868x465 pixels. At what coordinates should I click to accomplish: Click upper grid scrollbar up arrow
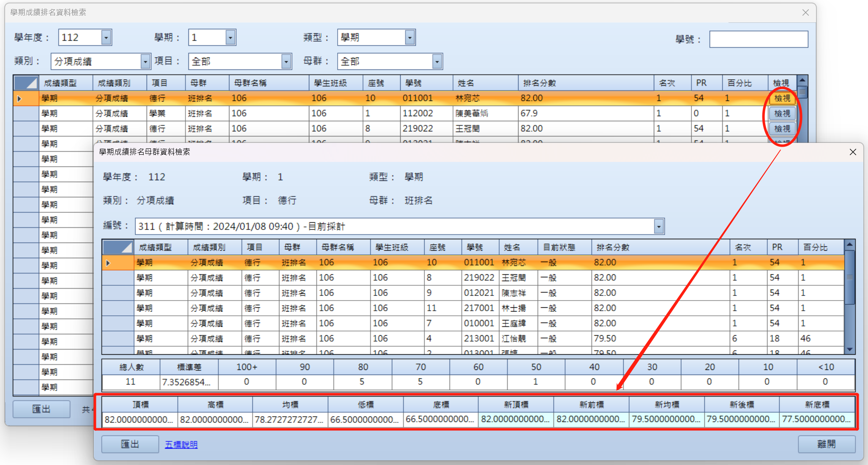pos(802,80)
